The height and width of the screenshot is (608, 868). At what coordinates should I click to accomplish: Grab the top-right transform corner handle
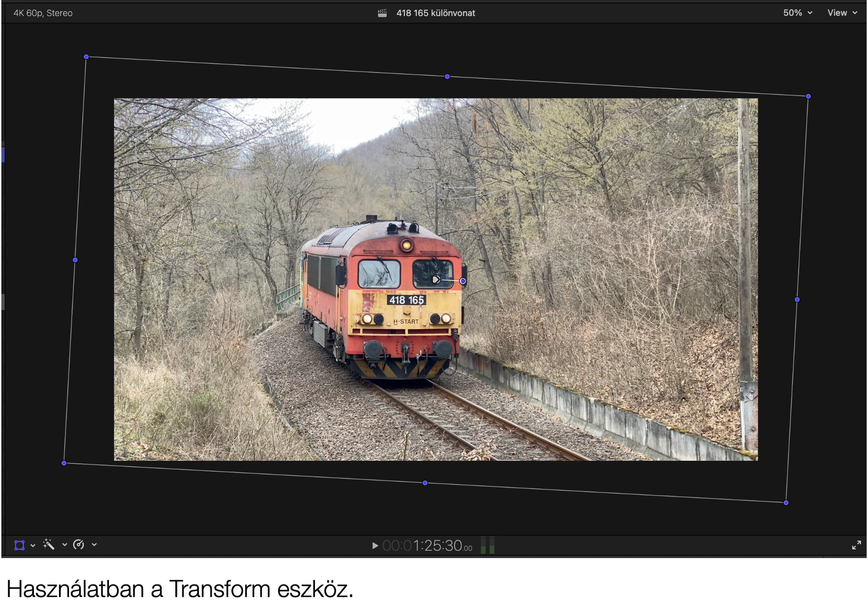pyautogui.click(x=808, y=96)
